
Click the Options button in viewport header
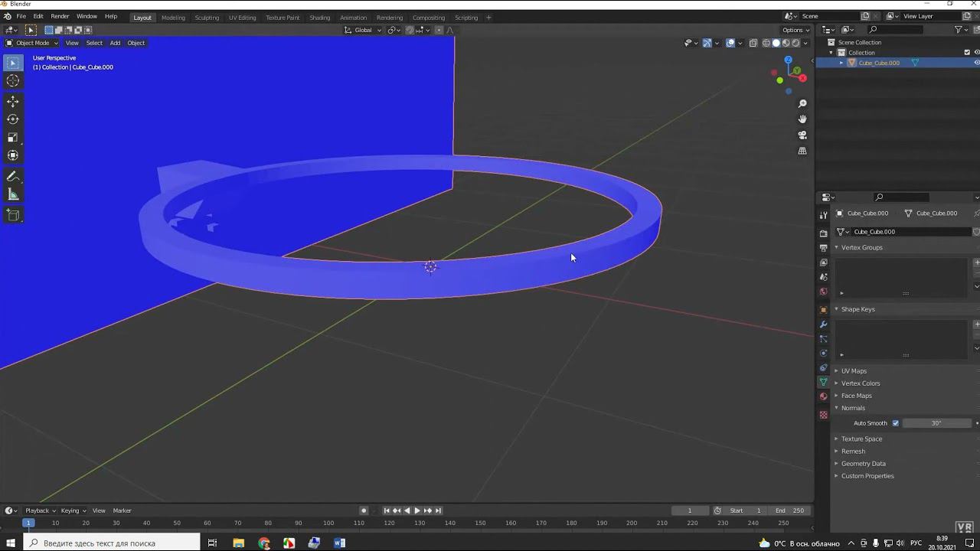click(x=795, y=30)
